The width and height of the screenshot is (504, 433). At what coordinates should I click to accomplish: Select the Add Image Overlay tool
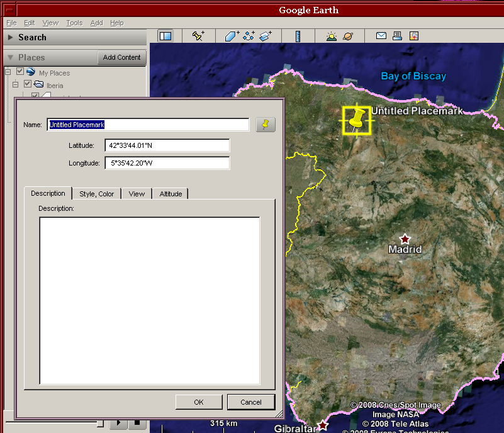click(266, 36)
